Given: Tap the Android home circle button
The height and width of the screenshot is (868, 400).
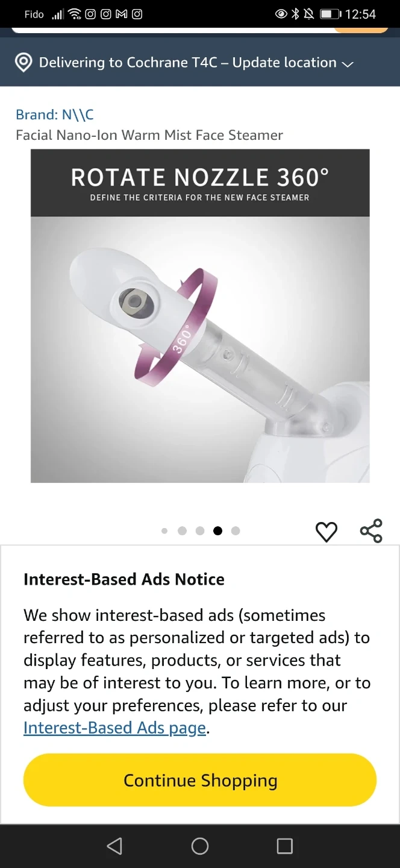Looking at the screenshot, I should tap(200, 846).
